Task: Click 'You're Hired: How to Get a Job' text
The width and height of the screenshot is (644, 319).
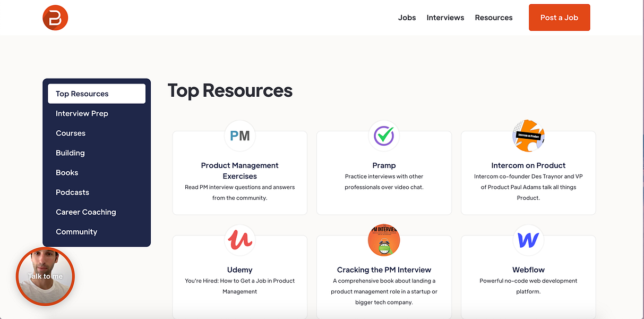Action: point(240,286)
